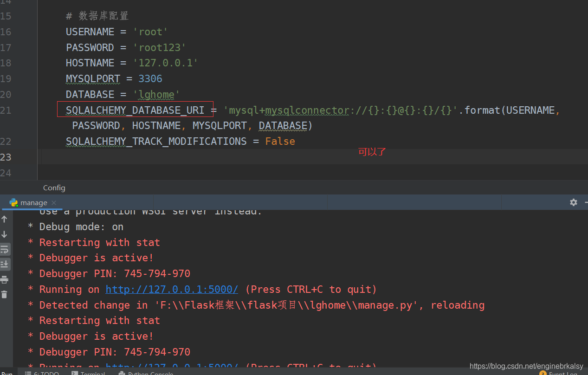Place the cursor on empty line 23
588x375 pixels.
[313, 157]
